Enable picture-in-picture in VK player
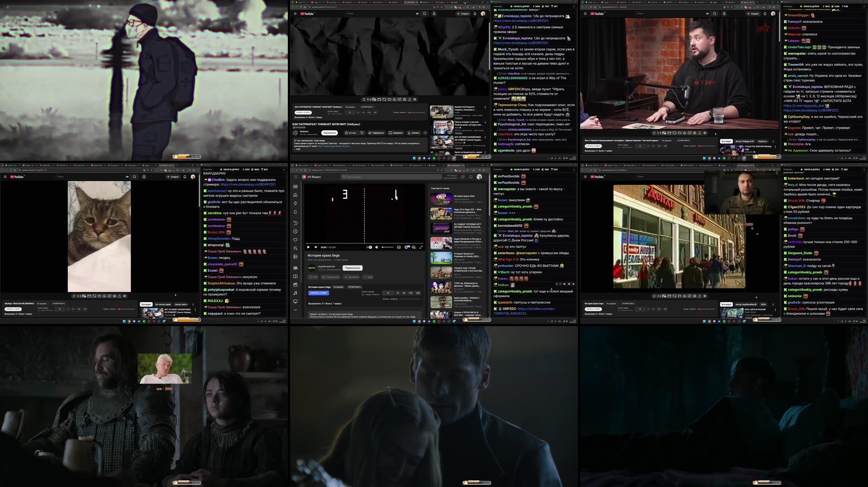The image size is (868, 487). pyautogui.click(x=414, y=247)
